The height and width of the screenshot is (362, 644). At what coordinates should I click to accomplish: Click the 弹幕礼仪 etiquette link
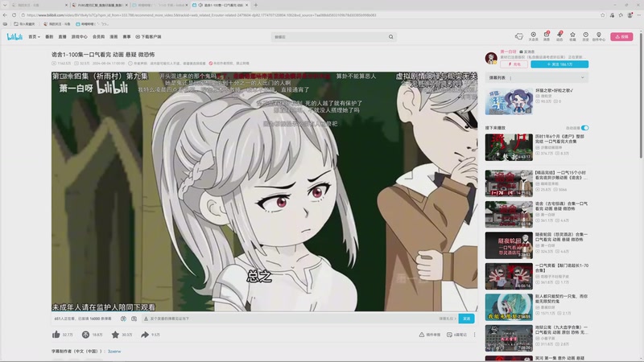click(x=448, y=319)
